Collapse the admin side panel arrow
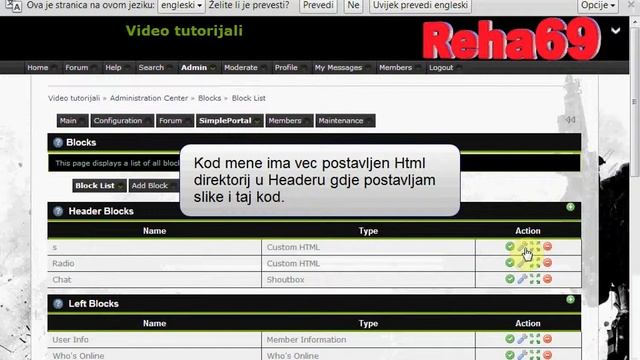Screen dimensions: 640x360 click(570, 120)
